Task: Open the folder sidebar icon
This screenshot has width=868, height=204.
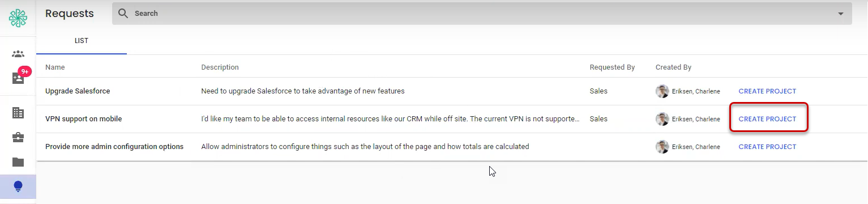Action: pyautogui.click(x=18, y=162)
